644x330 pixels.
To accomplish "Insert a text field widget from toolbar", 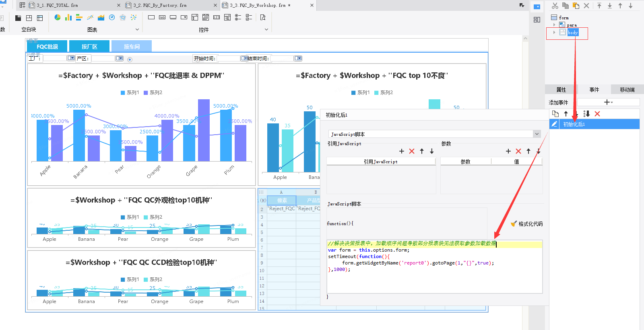I will click(151, 17).
